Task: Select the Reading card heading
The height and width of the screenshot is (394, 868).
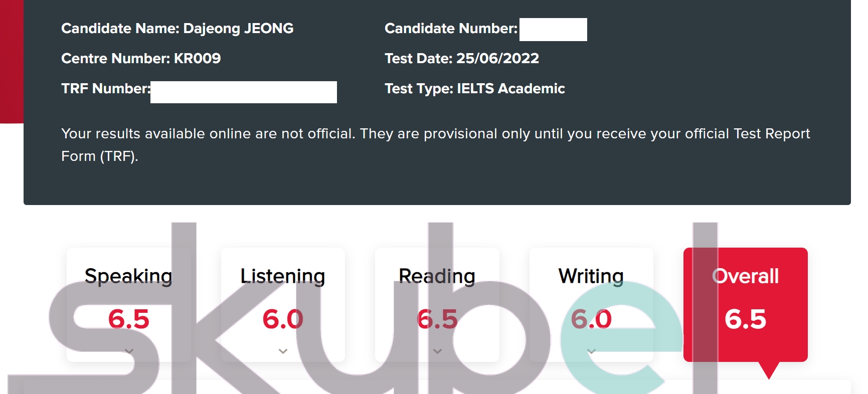Action: pyautogui.click(x=437, y=276)
